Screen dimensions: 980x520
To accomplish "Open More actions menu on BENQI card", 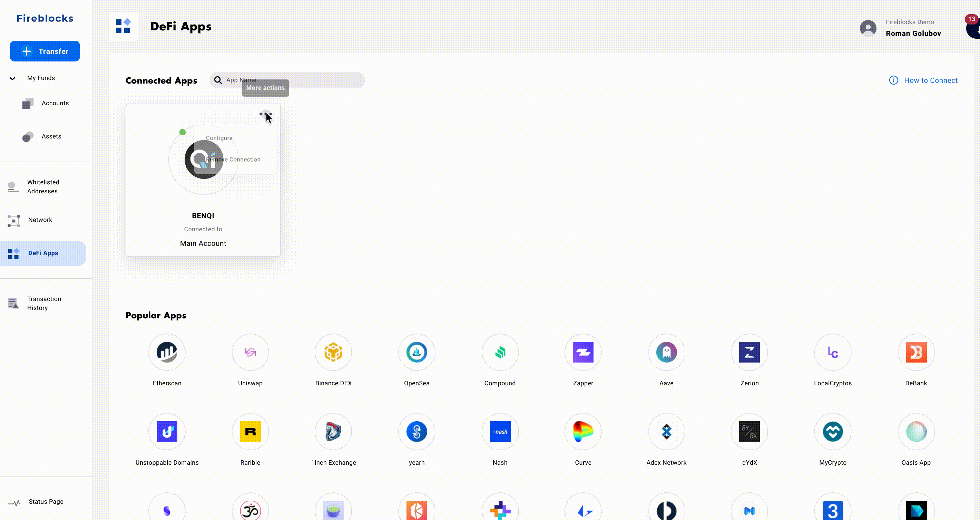I will click(x=266, y=114).
